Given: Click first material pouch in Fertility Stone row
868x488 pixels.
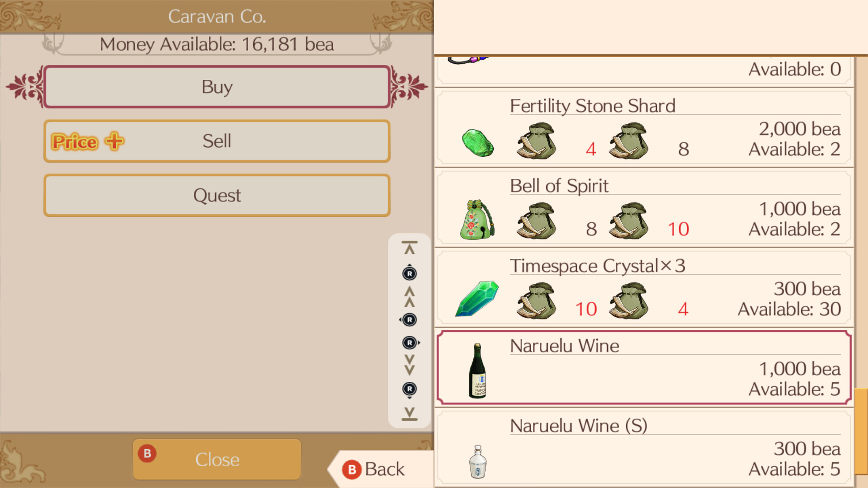Looking at the screenshot, I should point(536,141).
